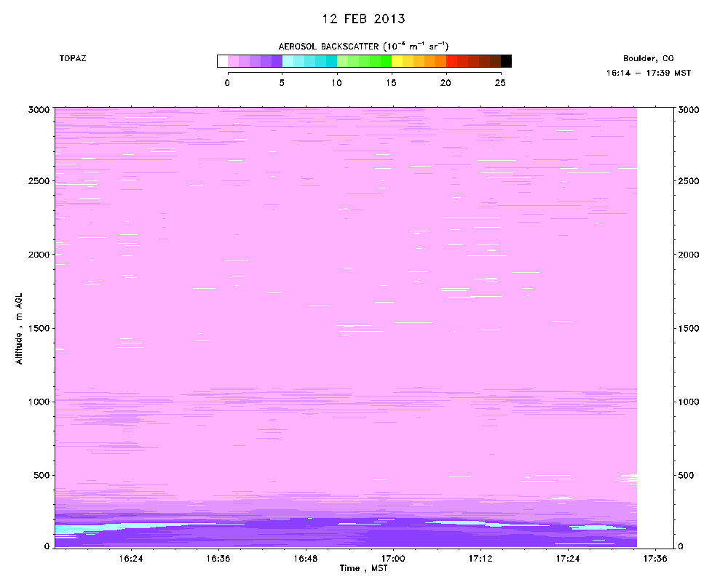
Task: Click 3000 on the right altitude axis
Action: (689, 110)
